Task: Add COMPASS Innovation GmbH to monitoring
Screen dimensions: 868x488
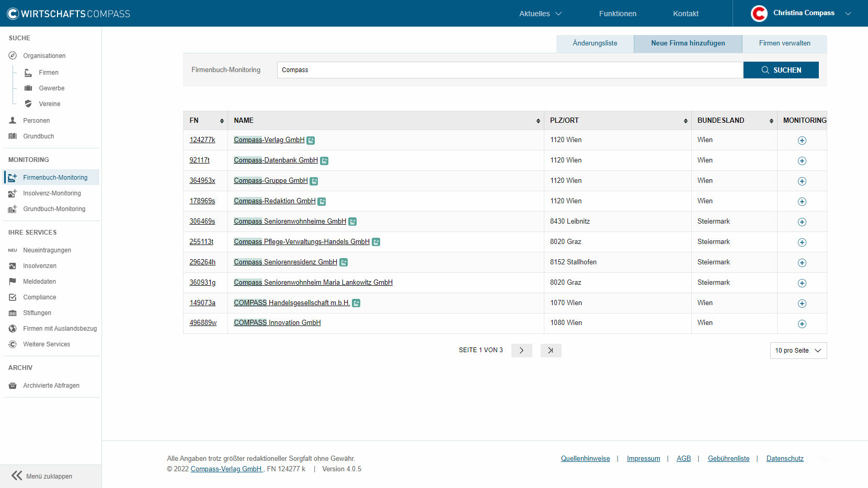Action: point(802,324)
